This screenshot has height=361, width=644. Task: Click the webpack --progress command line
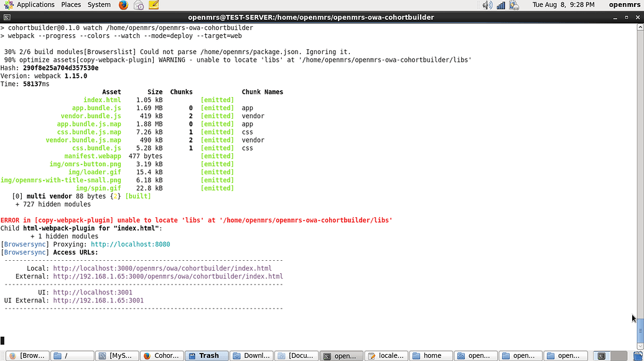coord(121,35)
